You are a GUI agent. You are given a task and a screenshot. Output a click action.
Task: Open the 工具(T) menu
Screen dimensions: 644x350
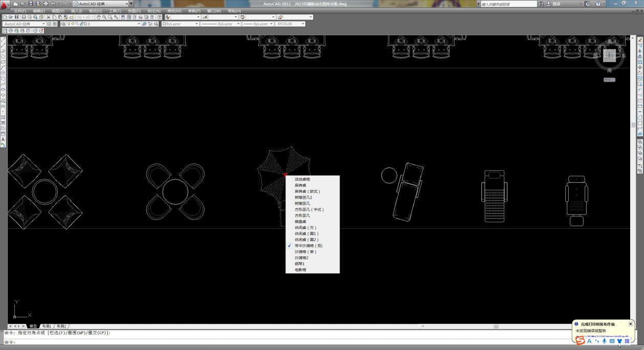[x=115, y=11]
